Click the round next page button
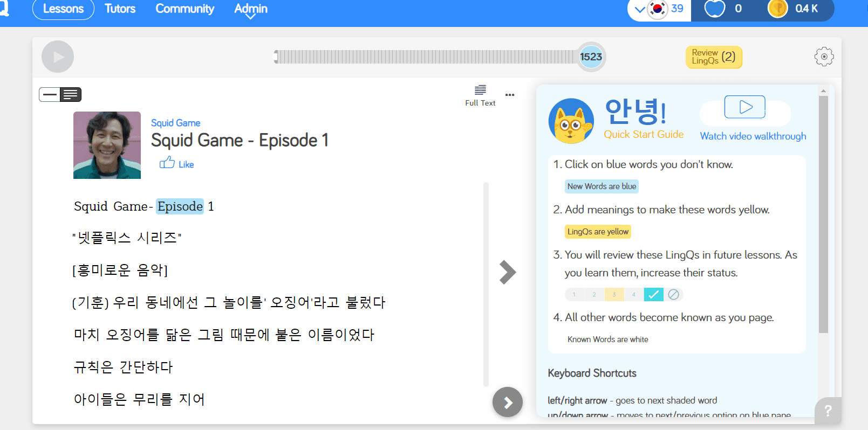Screen dimensions: 868x430 (x=507, y=402)
